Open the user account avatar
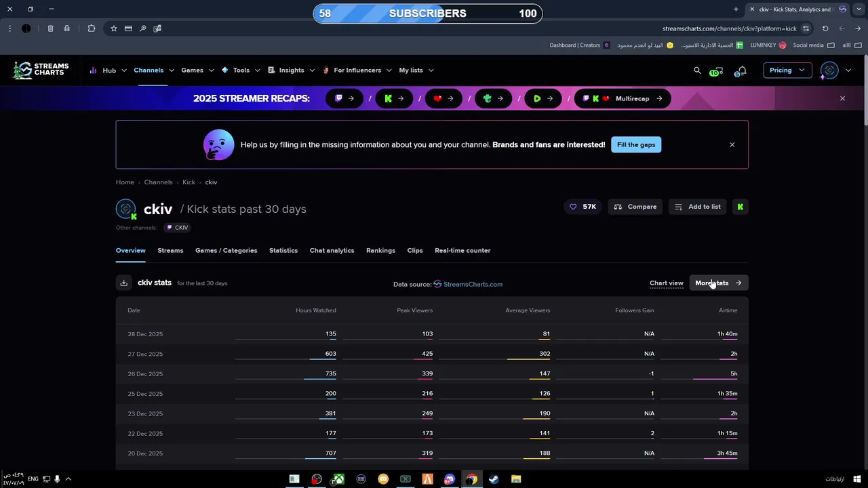This screenshot has width=868, height=488. (x=829, y=70)
